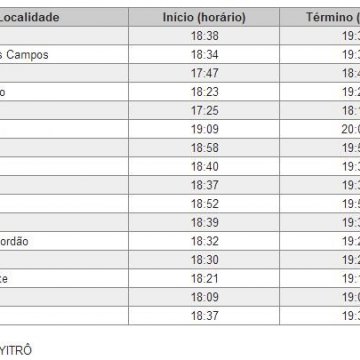Click the Início (horário) column header
The width and height of the screenshot is (360, 360).
[x=204, y=17]
